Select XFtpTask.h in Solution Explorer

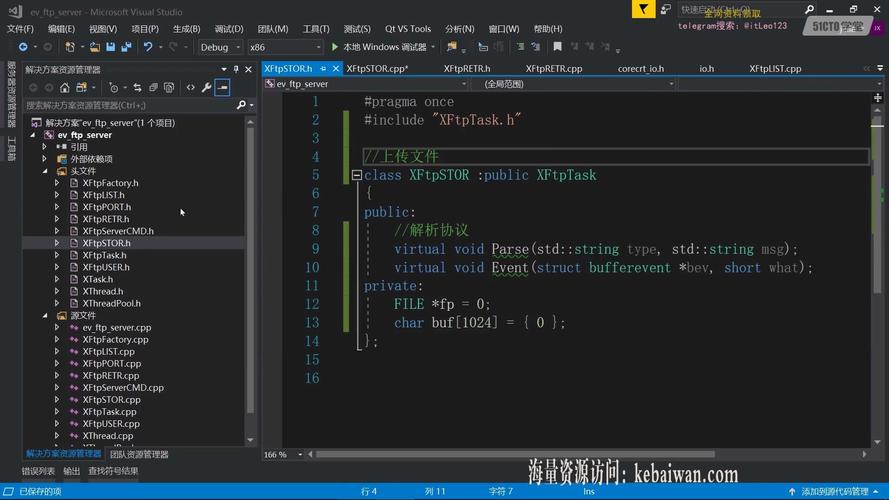point(104,255)
